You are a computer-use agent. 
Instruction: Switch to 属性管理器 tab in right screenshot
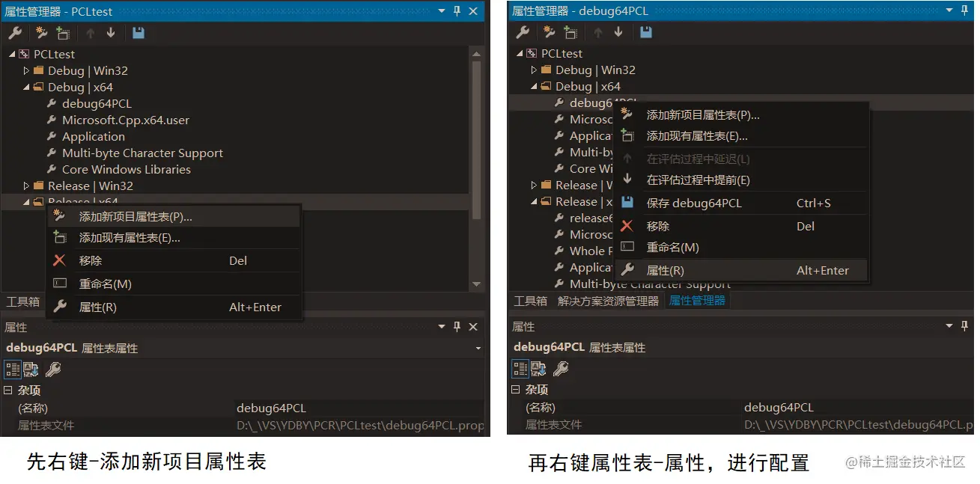tap(697, 301)
